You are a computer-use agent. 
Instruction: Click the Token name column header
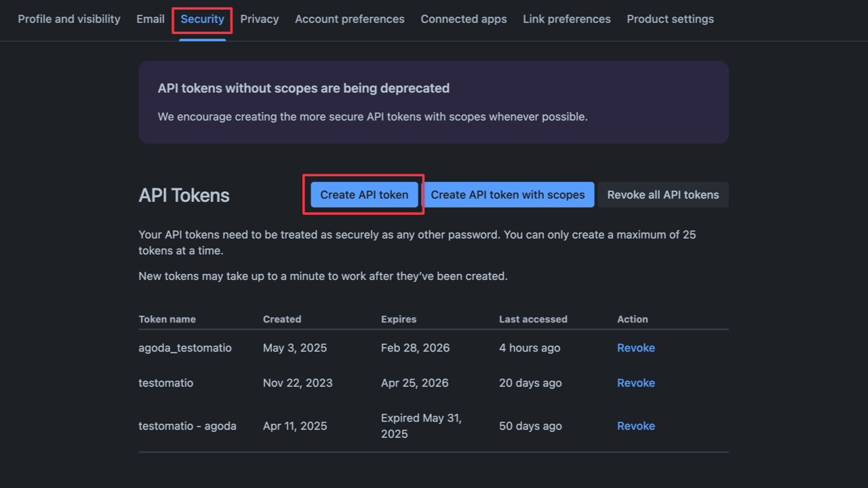[167, 319]
